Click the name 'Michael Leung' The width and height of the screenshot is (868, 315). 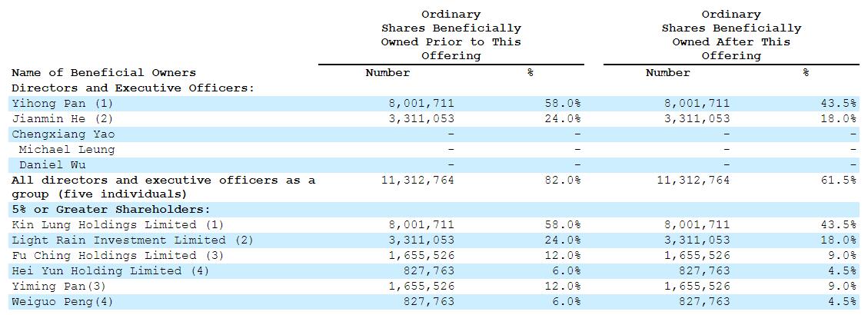pyautogui.click(x=66, y=150)
